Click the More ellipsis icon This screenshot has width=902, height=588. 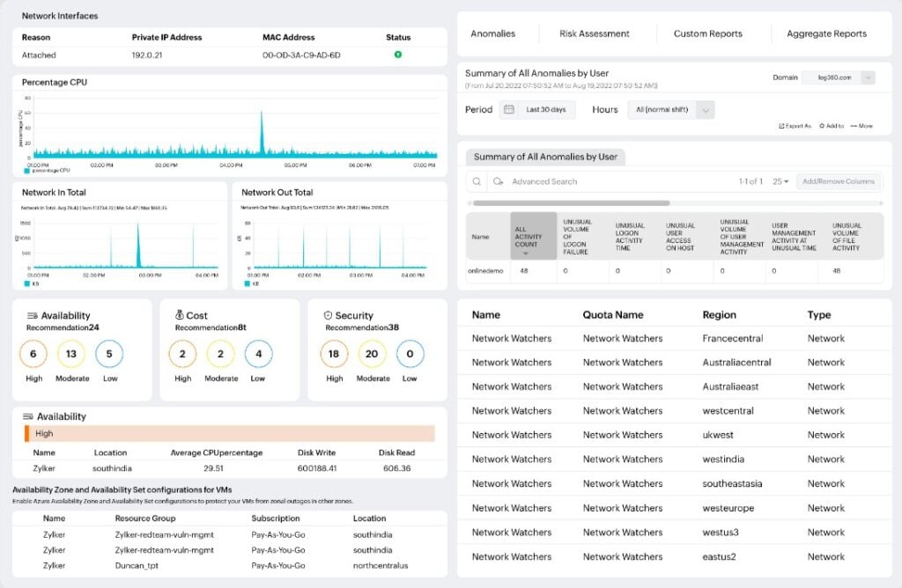854,126
